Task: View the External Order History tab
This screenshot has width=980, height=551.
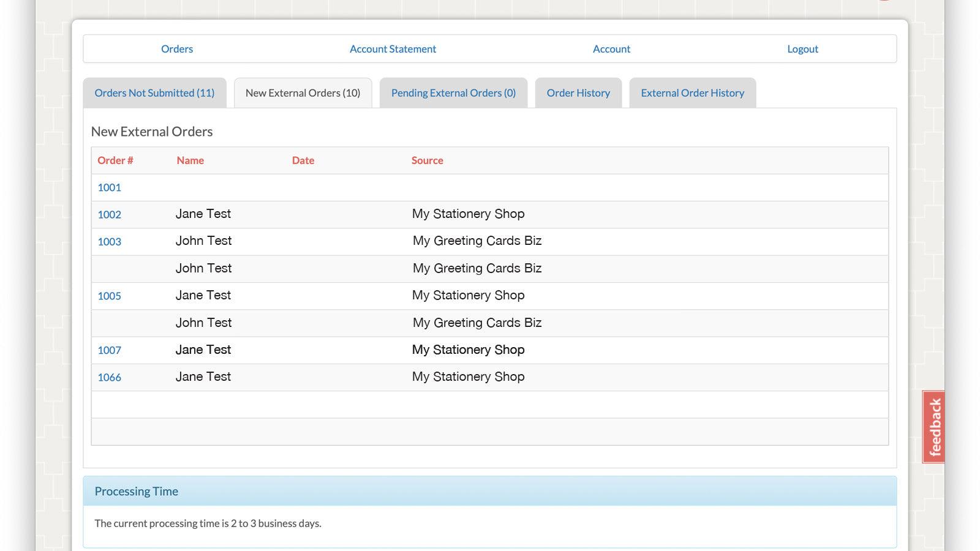Action: pos(692,92)
